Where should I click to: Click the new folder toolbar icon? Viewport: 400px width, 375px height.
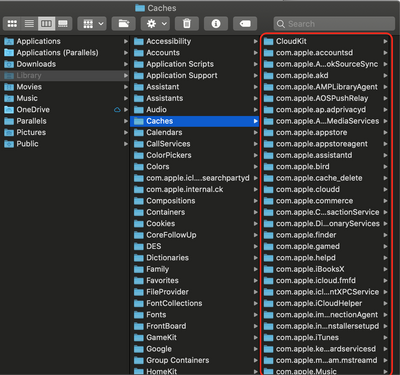click(124, 24)
